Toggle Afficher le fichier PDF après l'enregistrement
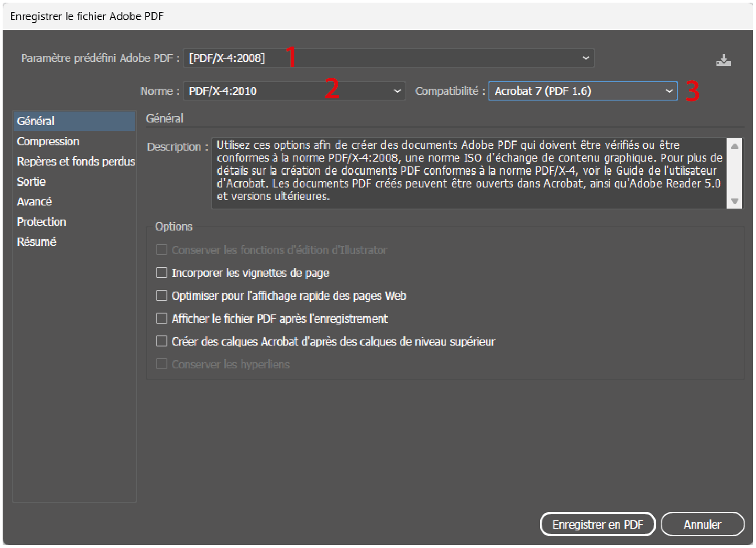756x548 pixels. [162, 318]
